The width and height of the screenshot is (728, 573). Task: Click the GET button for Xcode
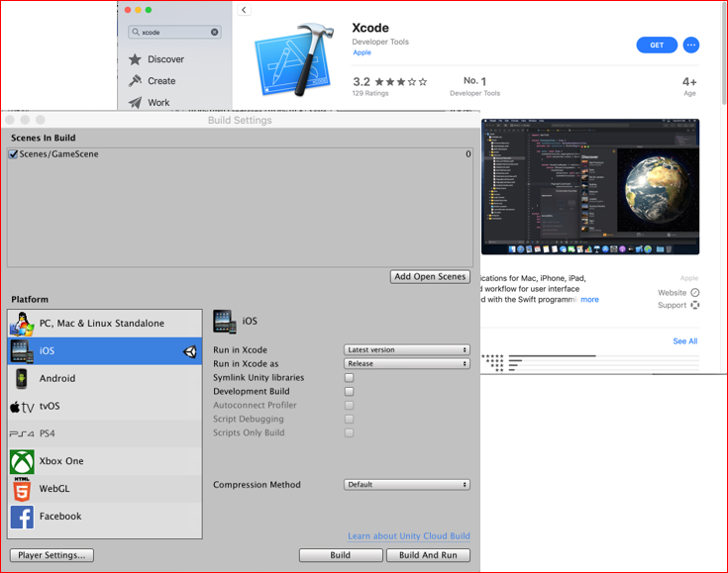[x=657, y=45]
